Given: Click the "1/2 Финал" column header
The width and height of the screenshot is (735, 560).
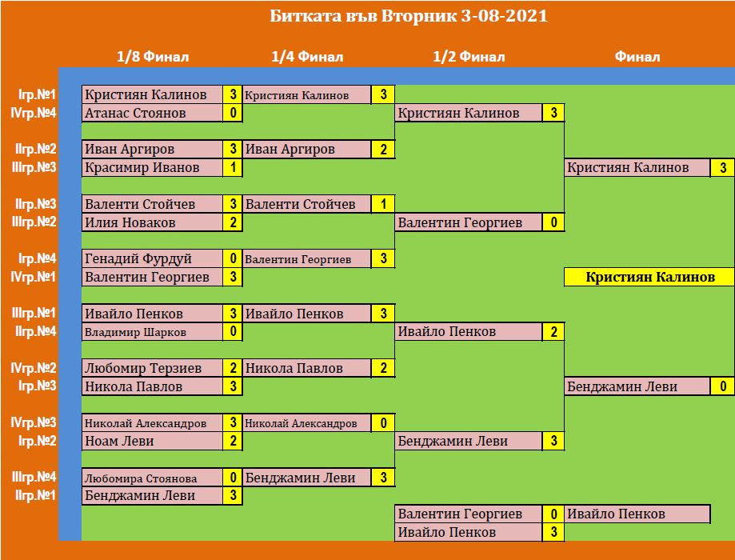Looking at the screenshot, I should pyautogui.click(x=469, y=57).
